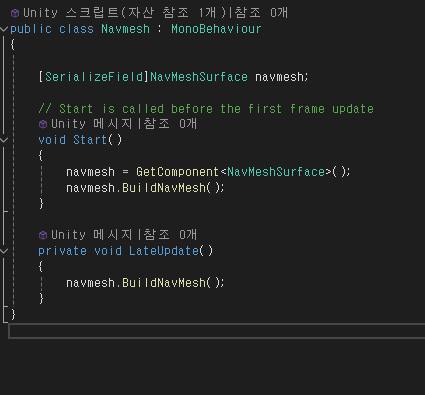Click the base class 'MonoBehaviour'

point(216,29)
